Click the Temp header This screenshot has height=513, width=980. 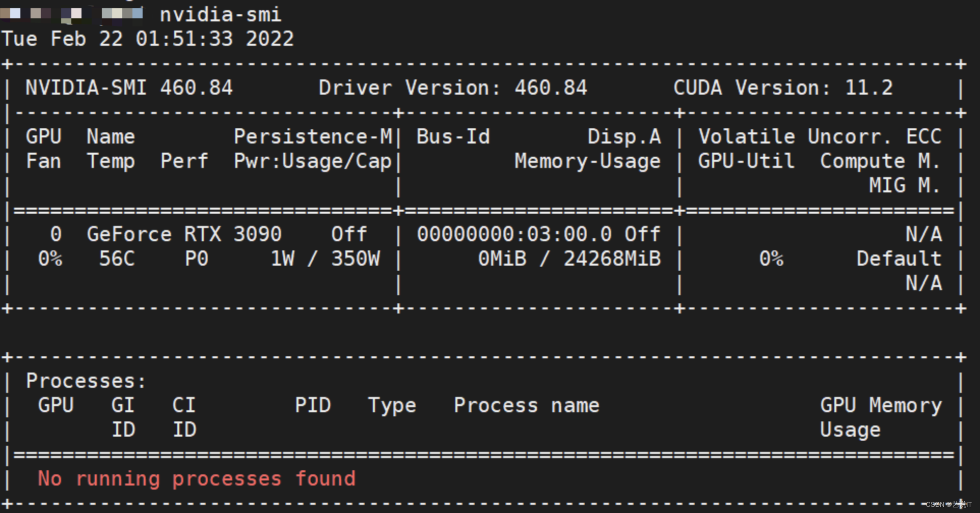pyautogui.click(x=111, y=161)
